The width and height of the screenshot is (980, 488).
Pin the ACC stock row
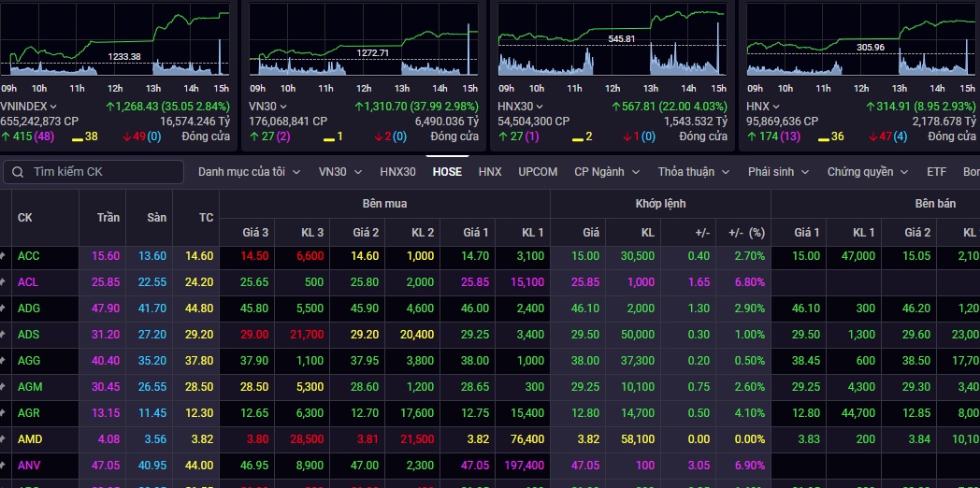[3, 255]
